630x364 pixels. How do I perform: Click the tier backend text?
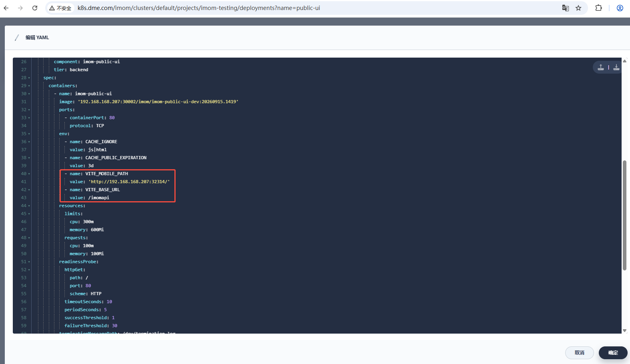pos(71,70)
